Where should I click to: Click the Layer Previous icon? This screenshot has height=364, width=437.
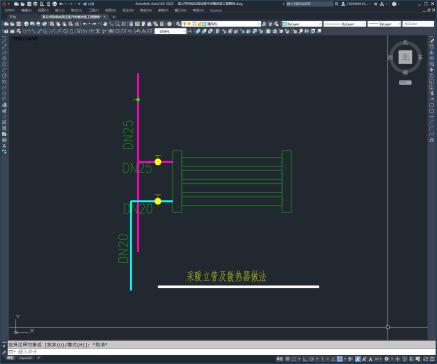[270, 24]
